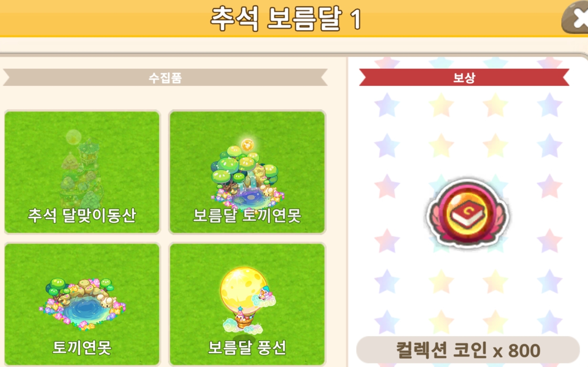Tap the 토끼연못 caption text
Screen dimensions: 588x367
pos(82,348)
